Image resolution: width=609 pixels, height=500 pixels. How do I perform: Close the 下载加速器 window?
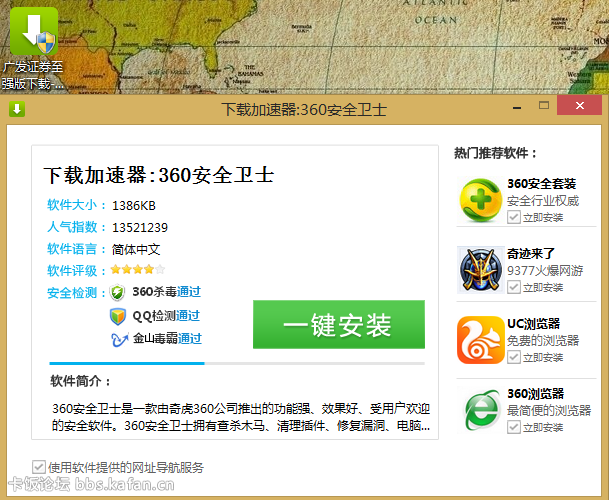click(x=579, y=105)
